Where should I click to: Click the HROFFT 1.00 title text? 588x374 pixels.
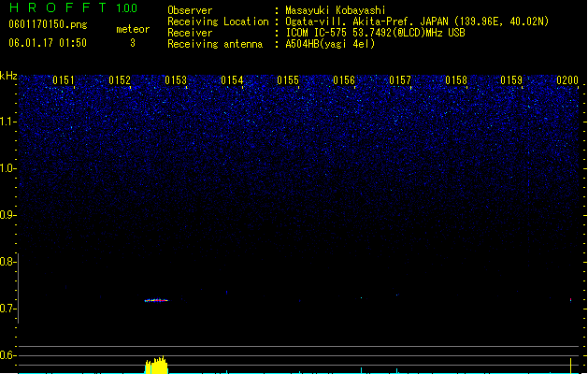pyautogui.click(x=73, y=7)
